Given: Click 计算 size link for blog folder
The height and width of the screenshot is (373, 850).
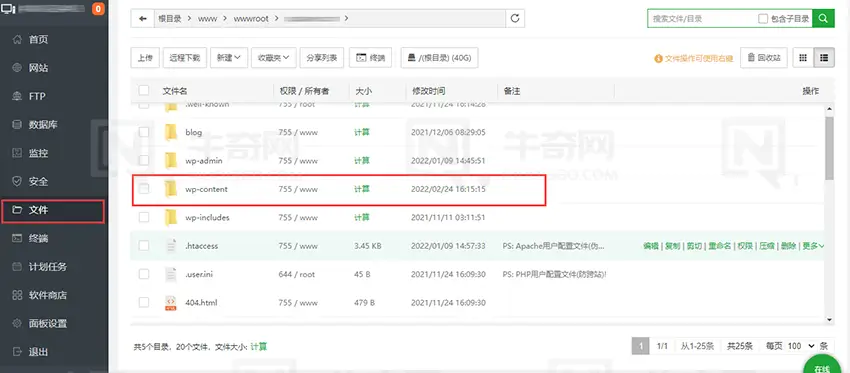Looking at the screenshot, I should 362,132.
